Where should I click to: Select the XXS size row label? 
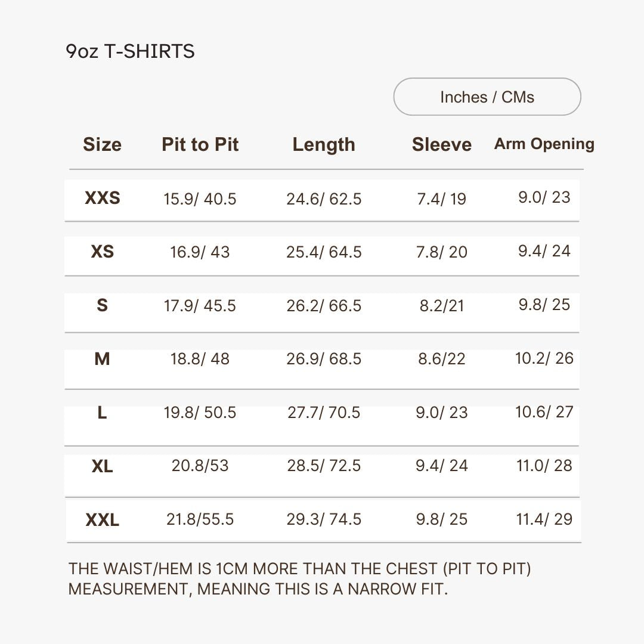(102, 198)
